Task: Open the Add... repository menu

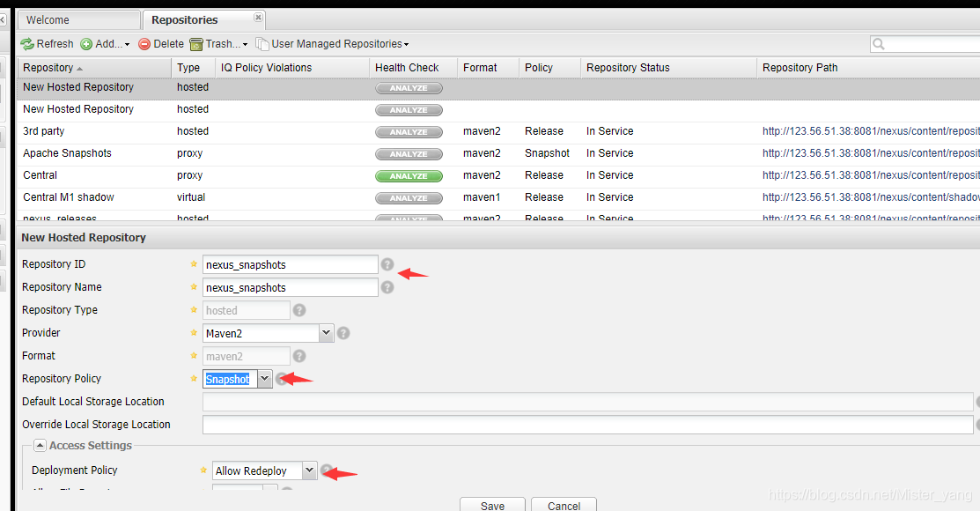Action: tap(105, 44)
